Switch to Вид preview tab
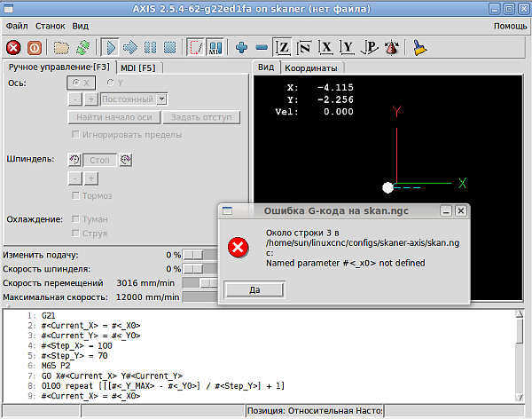The width and height of the screenshot is (532, 419). point(266,67)
